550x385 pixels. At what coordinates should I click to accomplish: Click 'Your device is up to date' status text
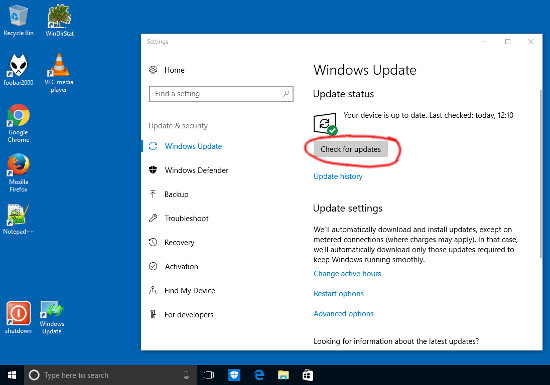tap(428, 115)
